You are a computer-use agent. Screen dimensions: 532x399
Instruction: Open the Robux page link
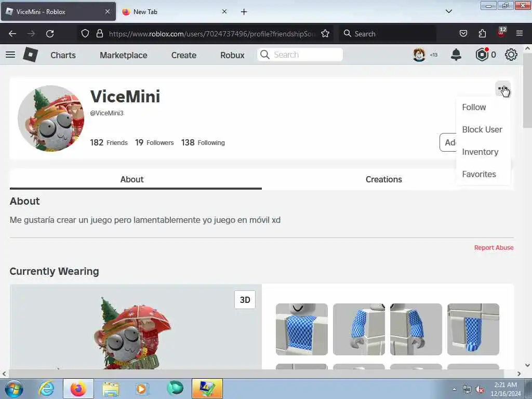(x=232, y=55)
